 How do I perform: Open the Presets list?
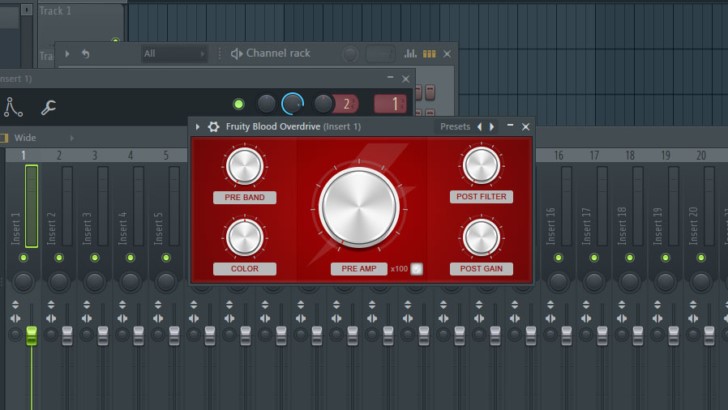pyautogui.click(x=455, y=126)
